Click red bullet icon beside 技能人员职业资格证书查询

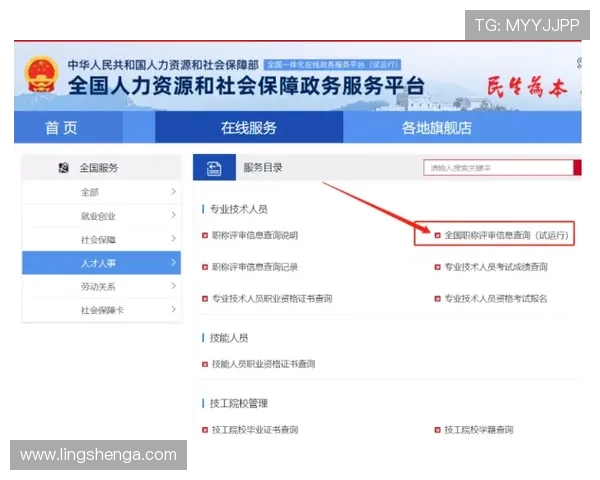[205, 364]
